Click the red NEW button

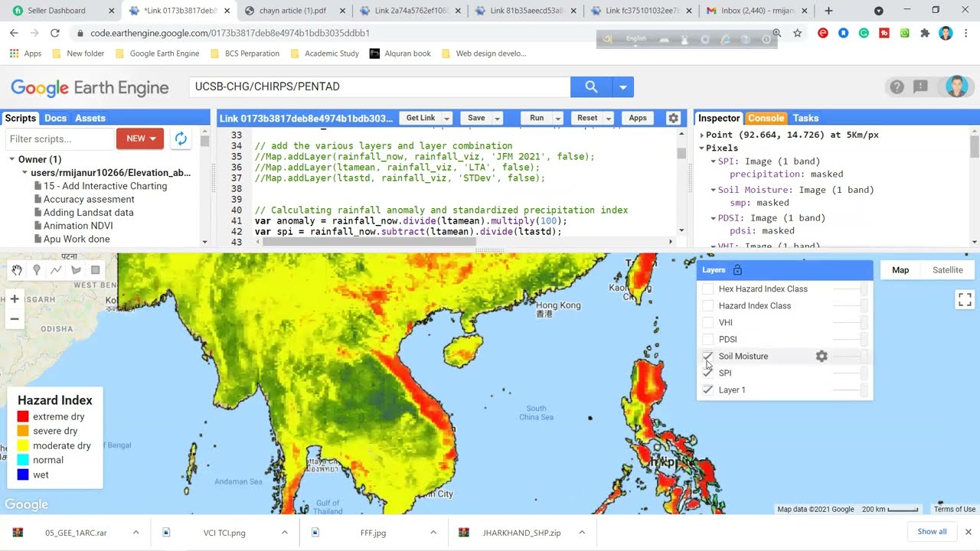click(140, 139)
